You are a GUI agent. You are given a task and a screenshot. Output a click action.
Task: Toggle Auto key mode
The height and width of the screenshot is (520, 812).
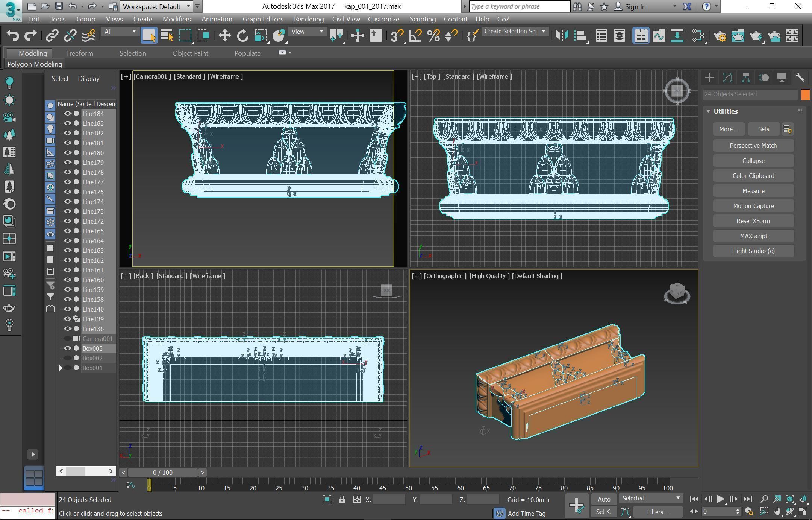604,499
